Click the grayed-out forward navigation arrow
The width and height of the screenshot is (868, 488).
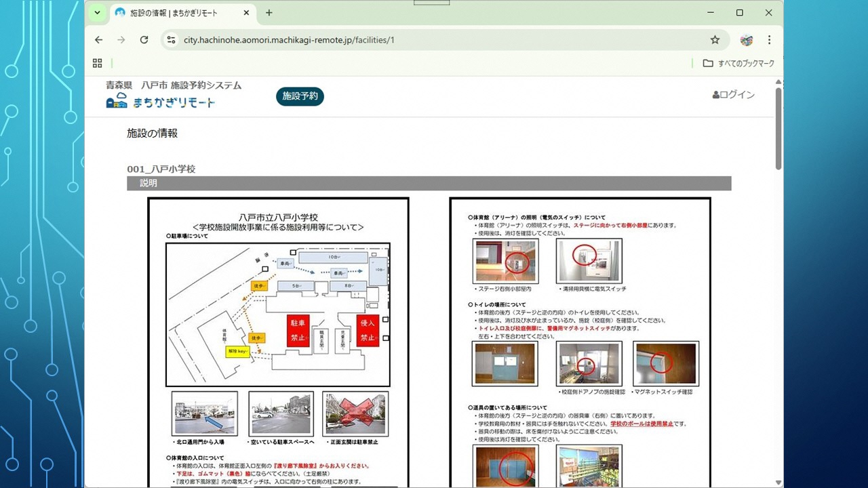pos(121,40)
